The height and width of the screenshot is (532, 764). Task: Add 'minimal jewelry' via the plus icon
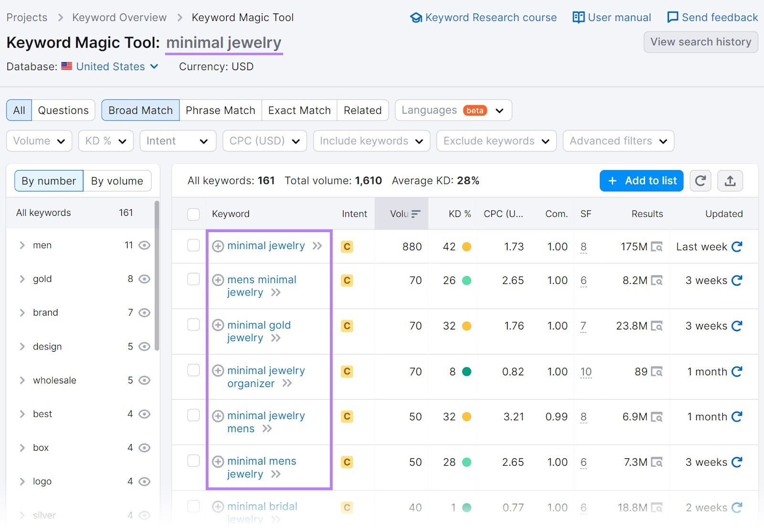tap(218, 245)
